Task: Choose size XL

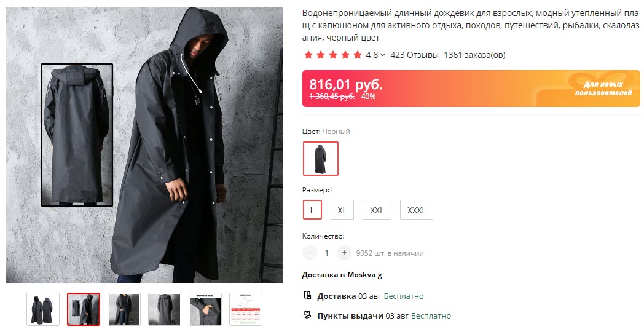Action: click(x=342, y=210)
